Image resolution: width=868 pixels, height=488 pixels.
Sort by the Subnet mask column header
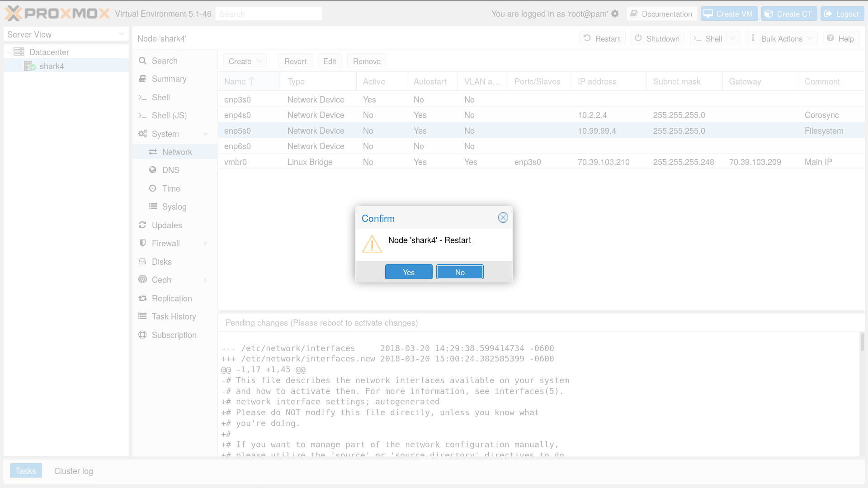coord(684,81)
